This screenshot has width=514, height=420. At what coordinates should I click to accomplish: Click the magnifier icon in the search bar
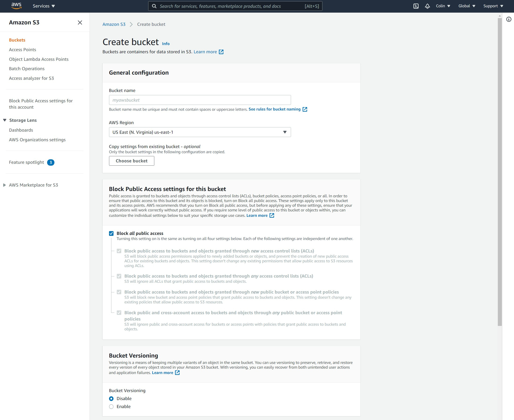pos(154,6)
